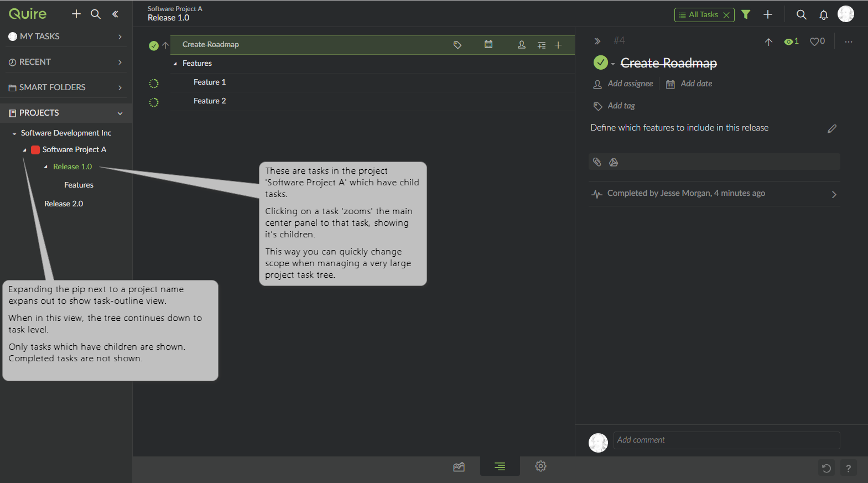
Task: Toggle the completed check in detail panel
Action: [601, 63]
